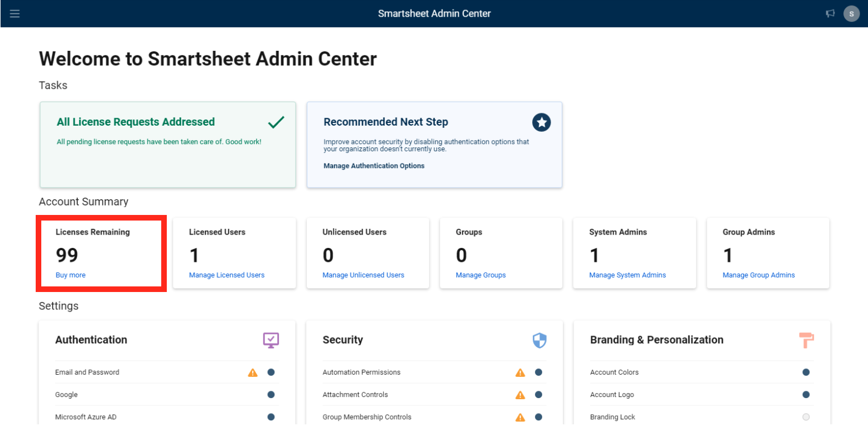The height and width of the screenshot is (426, 868).
Task: Click the Security shield icon
Action: coord(539,341)
